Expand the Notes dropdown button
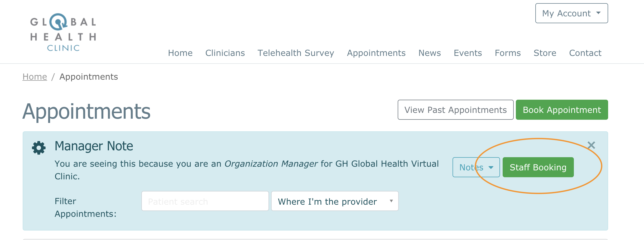644x240 pixels. pos(476,167)
